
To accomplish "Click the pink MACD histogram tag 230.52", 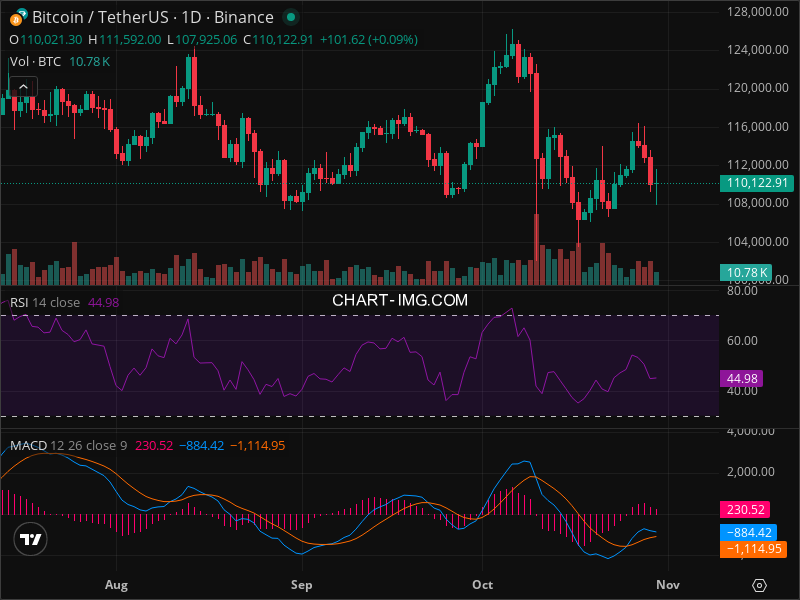I will pos(746,510).
